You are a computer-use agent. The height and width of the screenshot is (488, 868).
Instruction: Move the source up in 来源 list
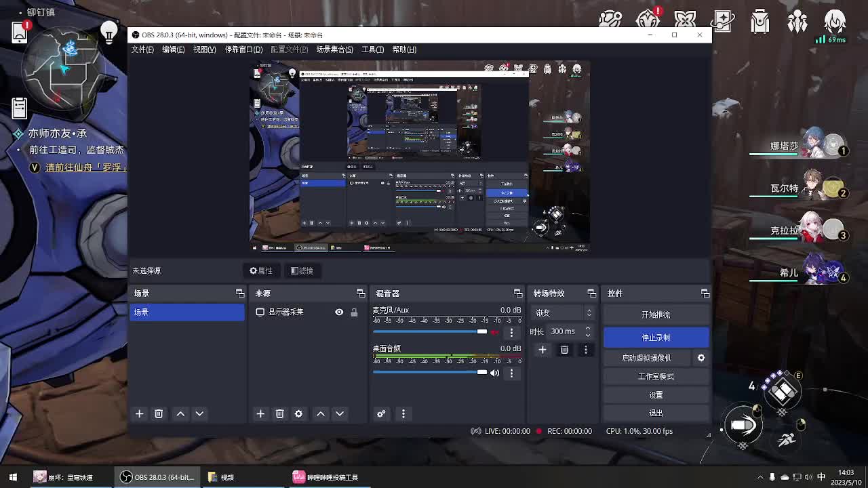[321, 413]
